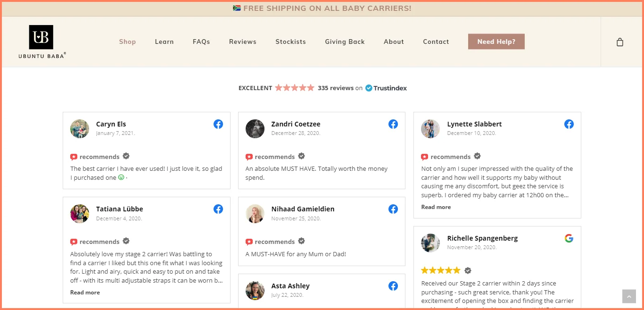Open the shopping bag cart icon
Screen dimensions: 644x310
[x=620, y=42]
